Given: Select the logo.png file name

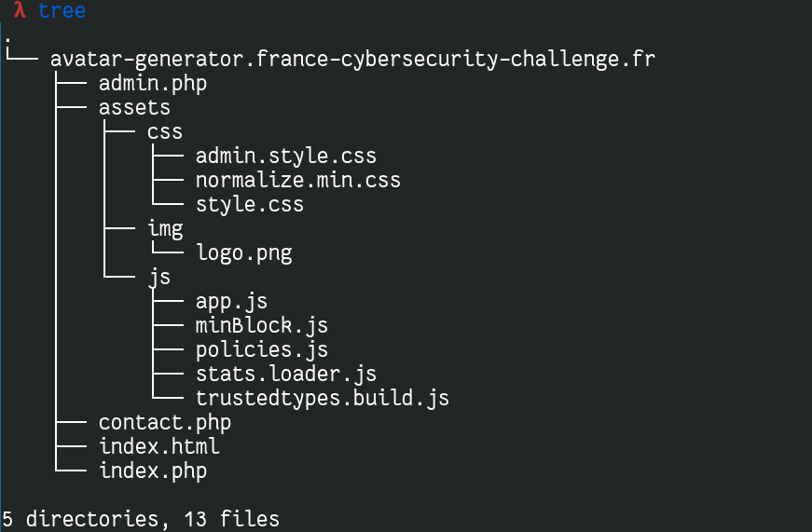Looking at the screenshot, I should click(244, 253).
